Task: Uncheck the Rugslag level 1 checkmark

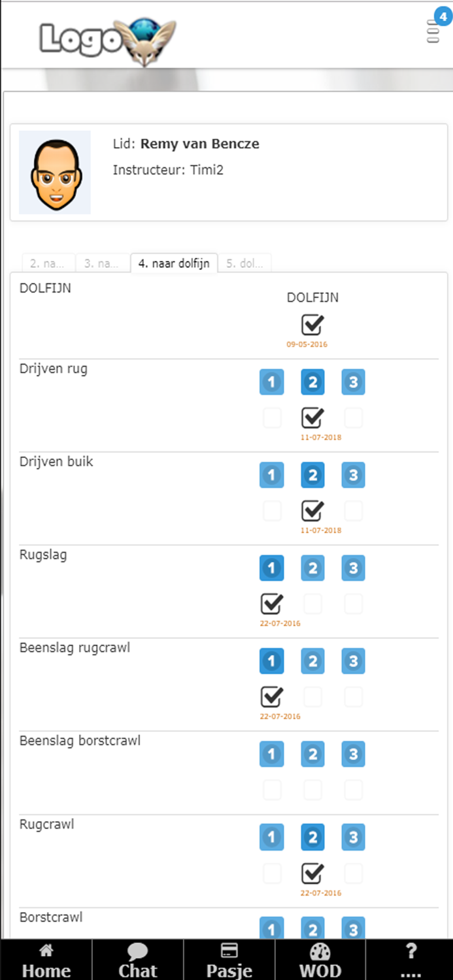Action: click(272, 603)
